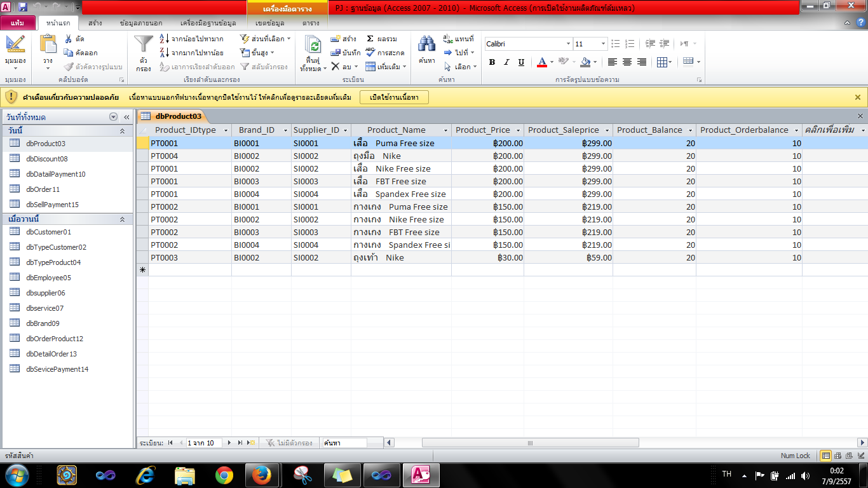Click the Save icon in quick access toolbar
The height and width of the screenshot is (488, 868).
[x=23, y=7]
